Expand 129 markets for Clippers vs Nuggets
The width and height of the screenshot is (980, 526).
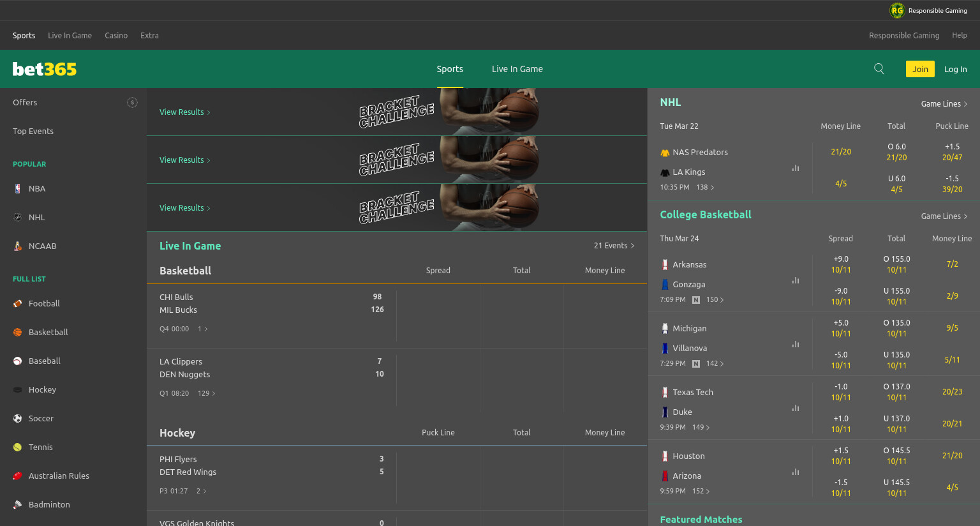click(x=206, y=393)
